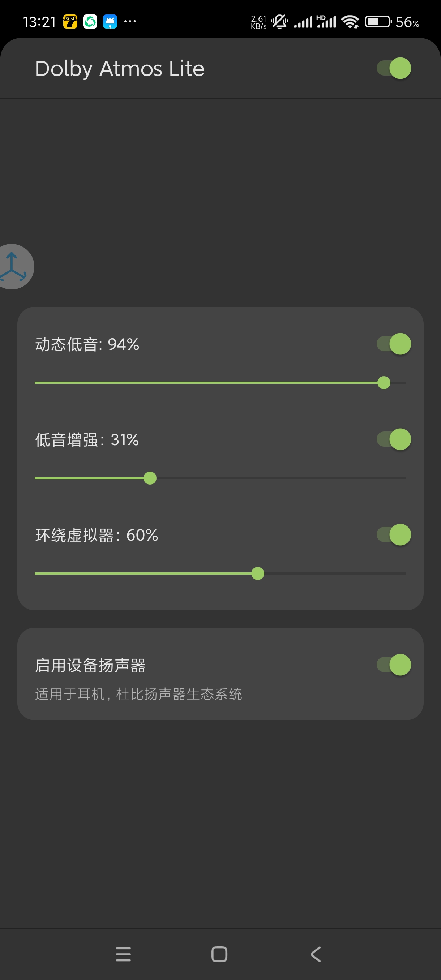Click the 动态低音 slider handle
Image resolution: width=441 pixels, height=980 pixels.
pos(384,383)
